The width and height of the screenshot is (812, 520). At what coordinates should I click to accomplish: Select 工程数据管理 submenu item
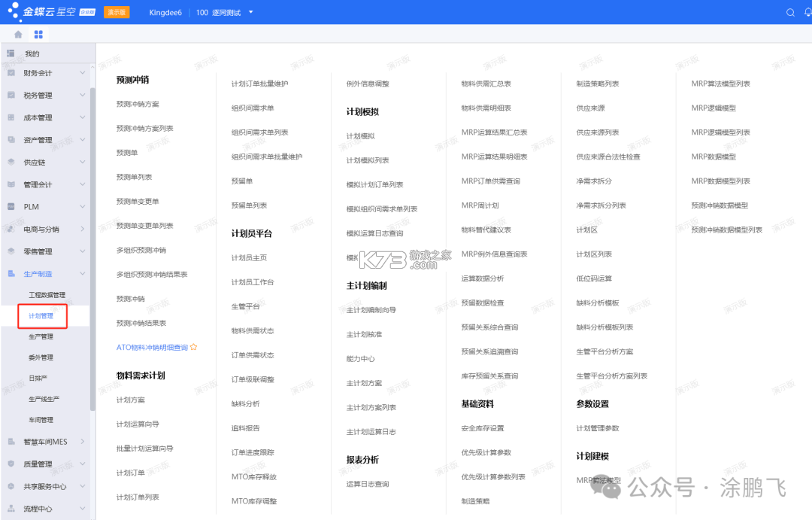click(47, 294)
